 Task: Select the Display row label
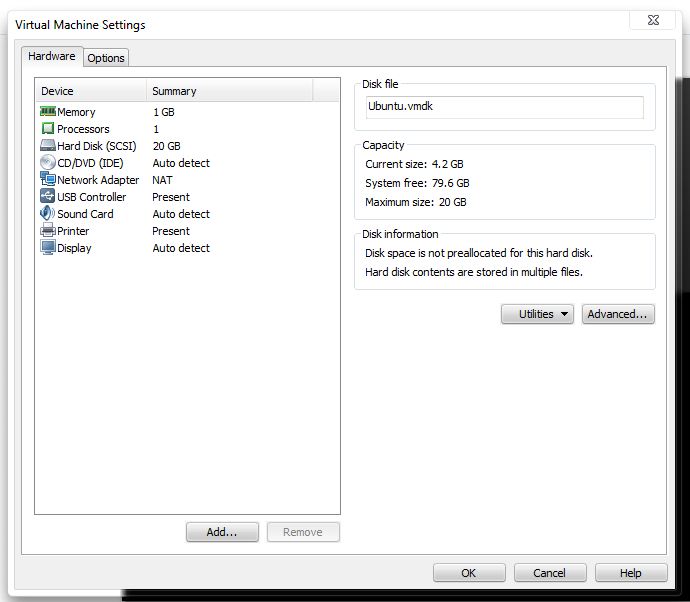pyautogui.click(x=74, y=248)
